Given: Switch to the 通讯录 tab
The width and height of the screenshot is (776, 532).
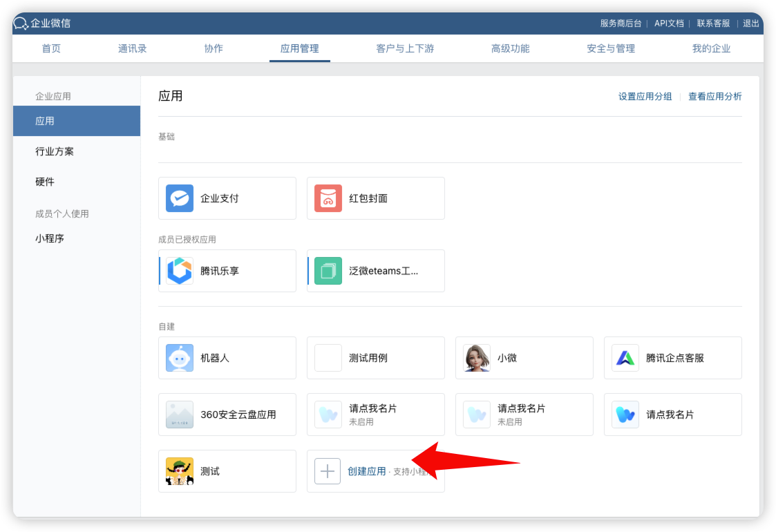Looking at the screenshot, I should 132,48.
